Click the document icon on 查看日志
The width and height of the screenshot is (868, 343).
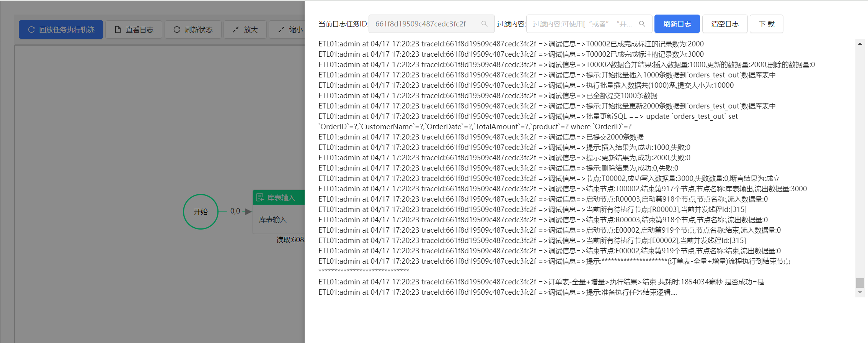118,30
